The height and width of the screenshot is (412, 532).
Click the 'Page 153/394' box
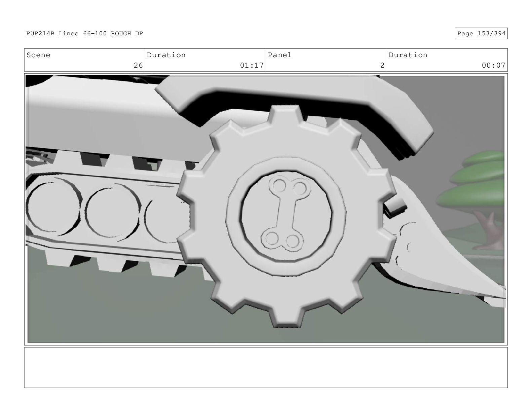481,34
